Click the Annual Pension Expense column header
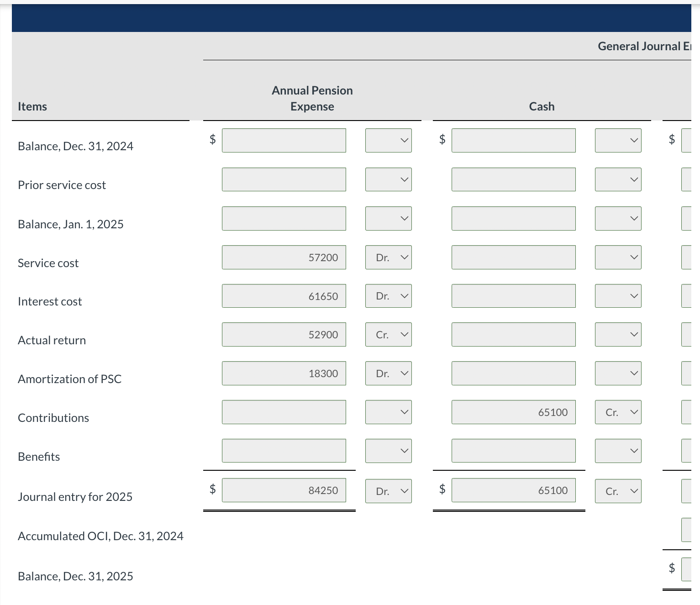Image resolution: width=700 pixels, height=605 pixels. pyautogui.click(x=312, y=98)
